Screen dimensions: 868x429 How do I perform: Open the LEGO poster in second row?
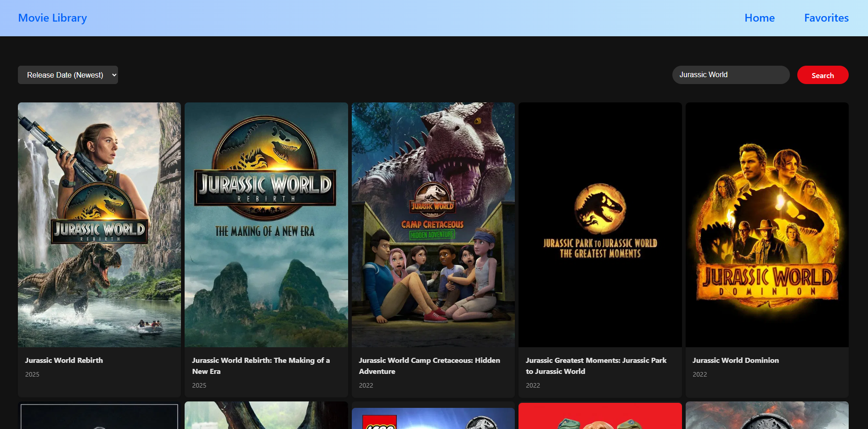coord(433,417)
